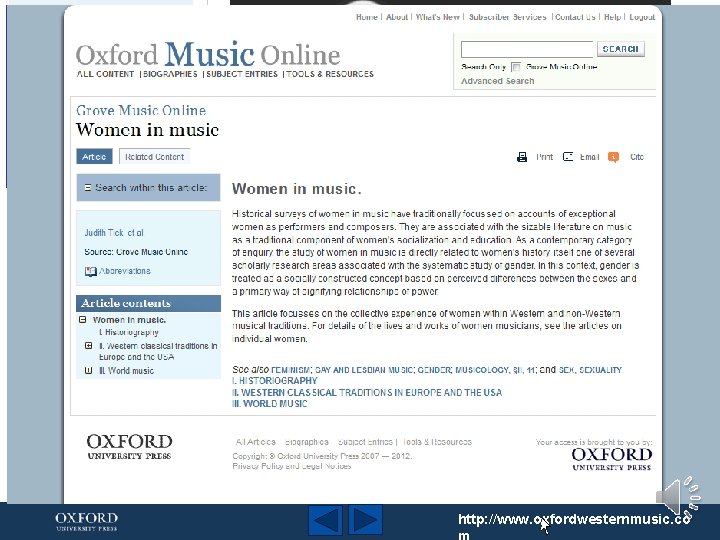Open Privacy Policy and Legal Notices link

point(292,466)
